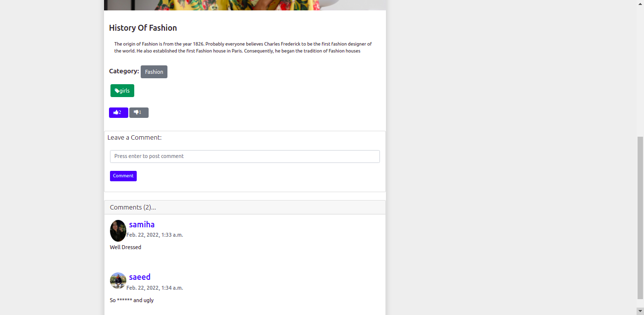The image size is (644, 315).
Task: Click the thumbs-down dislike button
Action: (139, 112)
